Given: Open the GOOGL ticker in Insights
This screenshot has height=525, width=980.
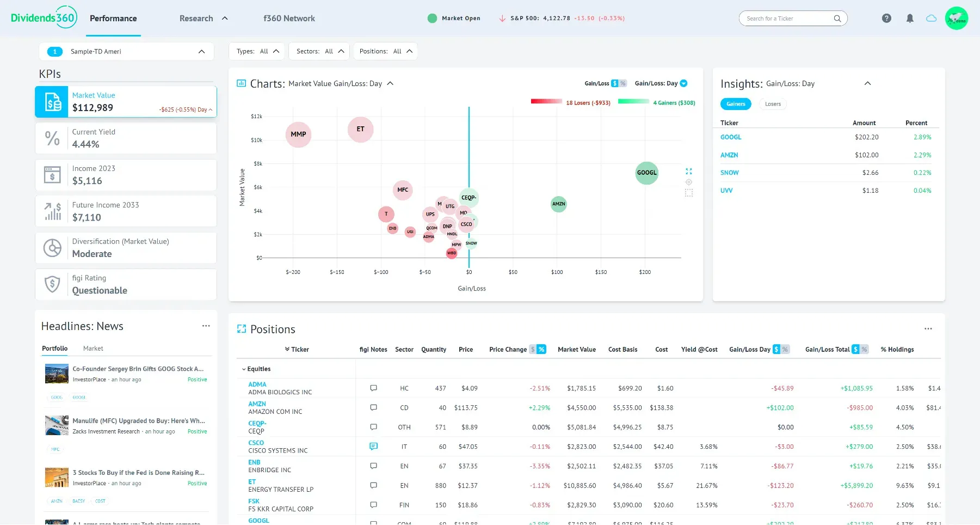Looking at the screenshot, I should click(731, 137).
